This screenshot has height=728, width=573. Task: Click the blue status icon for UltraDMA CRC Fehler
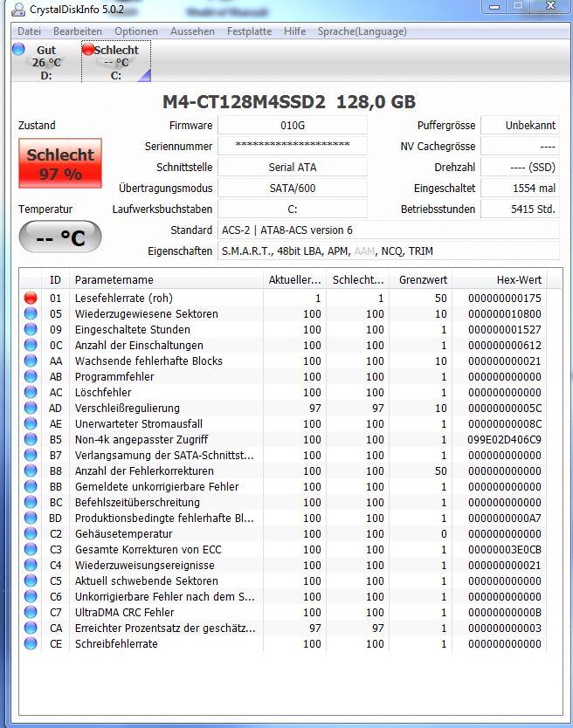coord(31,612)
